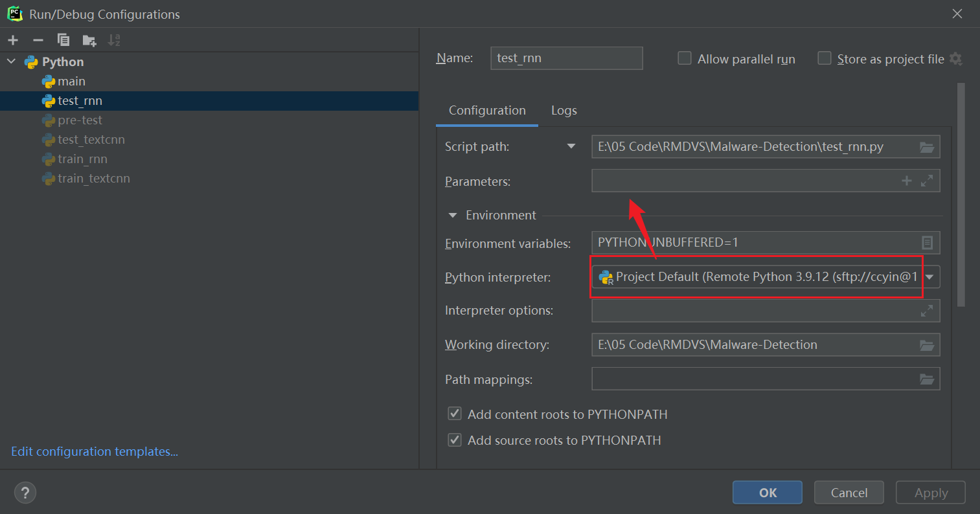Viewport: 980px width, 514px height.
Task: Close the Run/Debug Configurations dialog
Action: coord(957,14)
